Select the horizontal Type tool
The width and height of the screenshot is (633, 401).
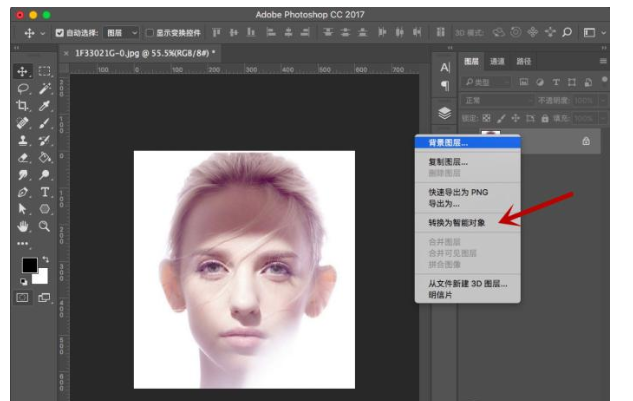click(x=45, y=191)
